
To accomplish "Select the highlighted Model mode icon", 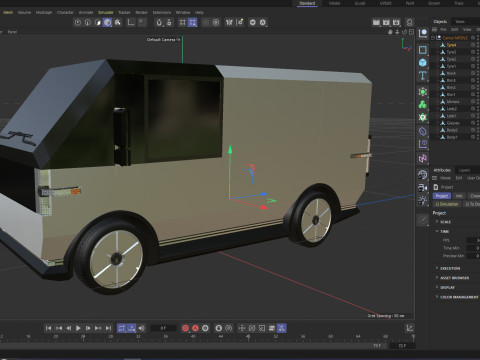I will click(x=107, y=22).
